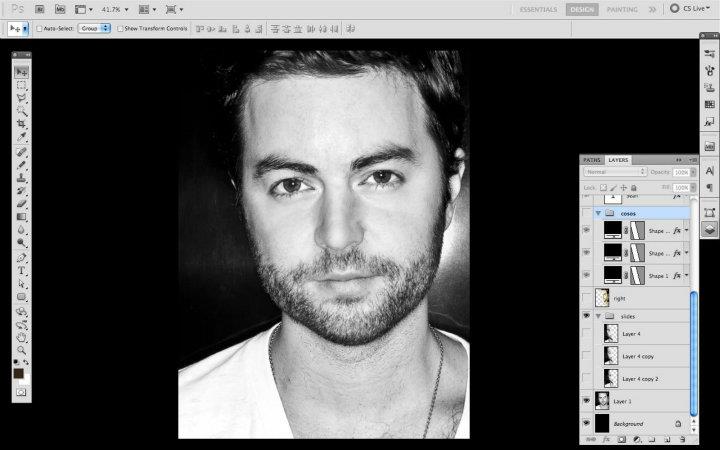Toggle Quick Mask mode
Viewport: 720px width, 450px height.
21,393
